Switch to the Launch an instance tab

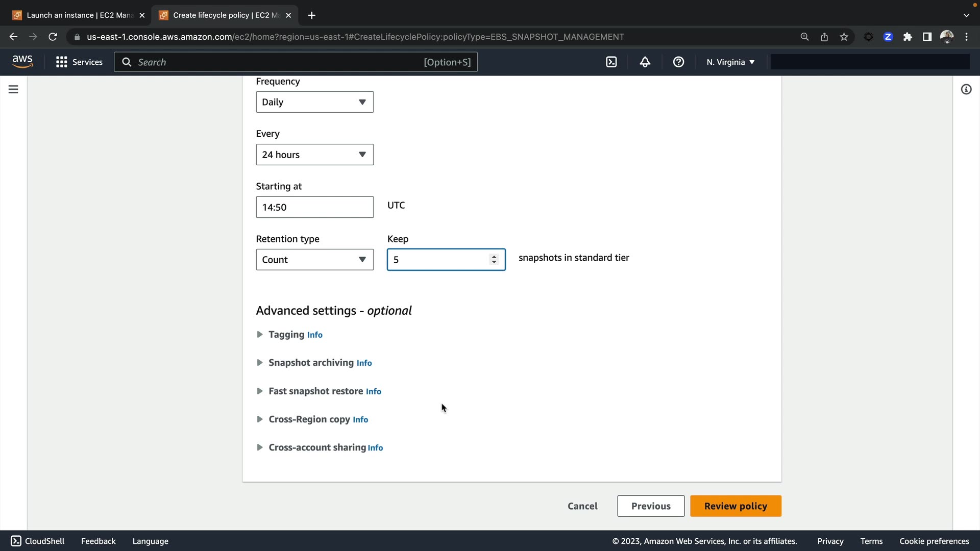click(x=77, y=15)
